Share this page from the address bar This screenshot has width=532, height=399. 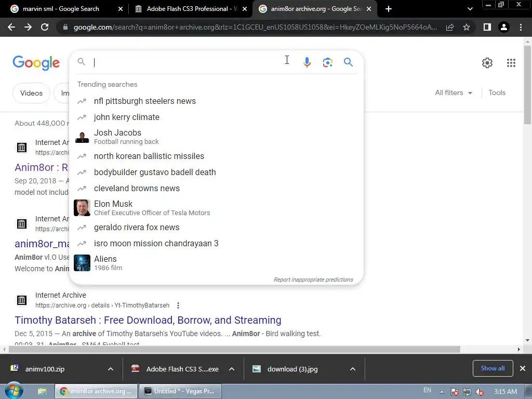tap(450, 27)
